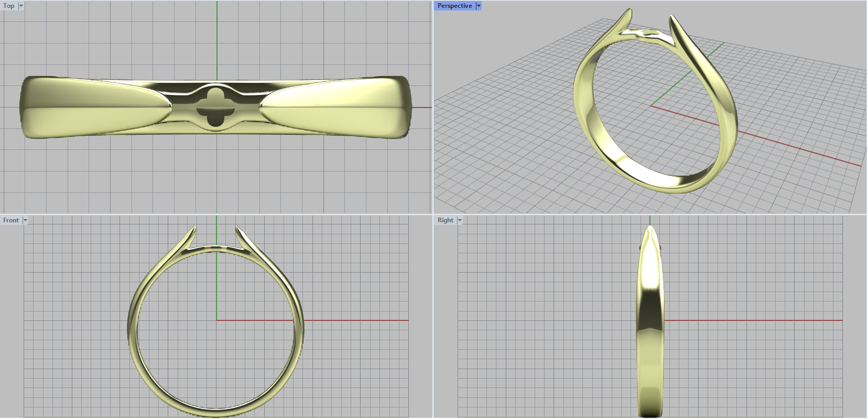Screen dimensions: 868x419
Task: Click the green Y-axis line in Top viewport
Action: point(217,38)
